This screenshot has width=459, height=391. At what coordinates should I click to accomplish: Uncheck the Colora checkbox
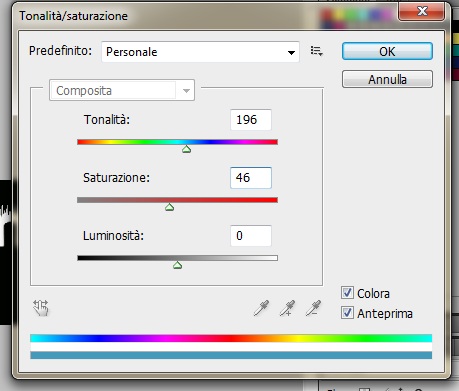coord(347,293)
